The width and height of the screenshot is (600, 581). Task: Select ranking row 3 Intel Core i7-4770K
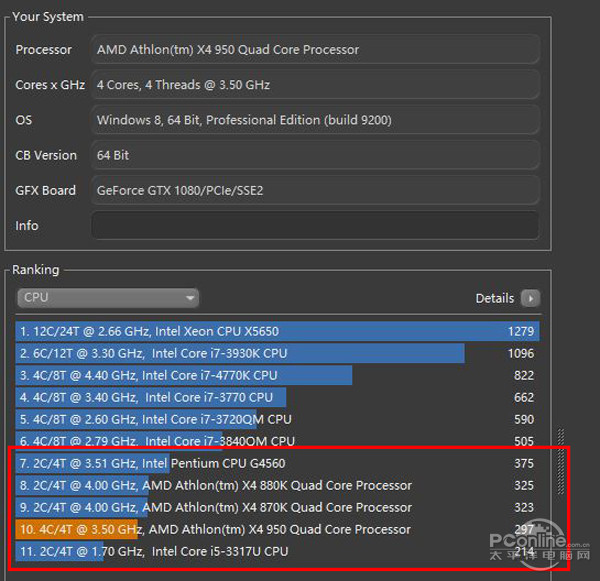click(x=277, y=375)
